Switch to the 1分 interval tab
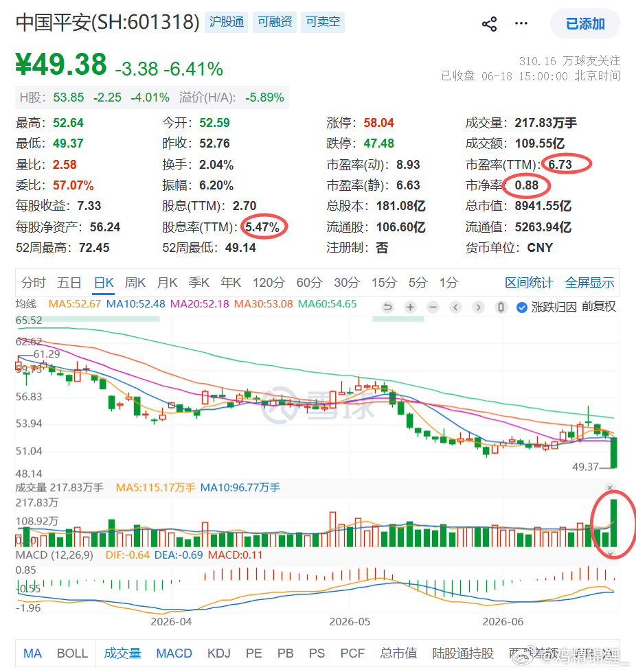 click(449, 283)
